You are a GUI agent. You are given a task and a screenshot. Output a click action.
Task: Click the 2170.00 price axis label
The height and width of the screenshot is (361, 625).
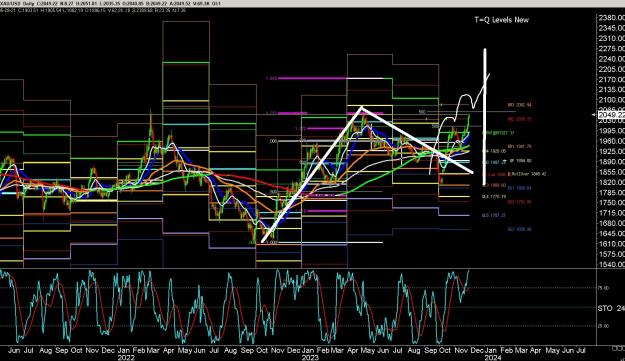(x=611, y=79)
